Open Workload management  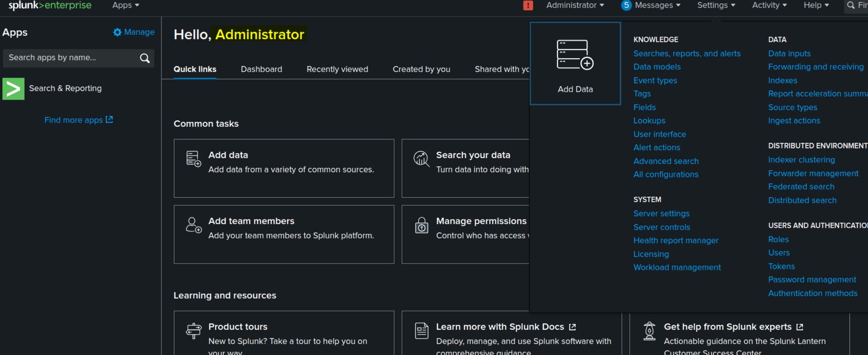(677, 268)
